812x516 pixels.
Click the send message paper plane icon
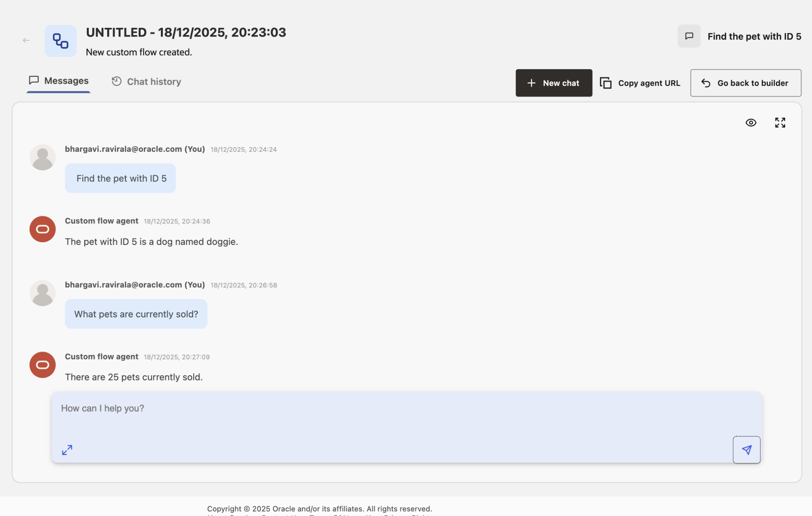coord(746,450)
